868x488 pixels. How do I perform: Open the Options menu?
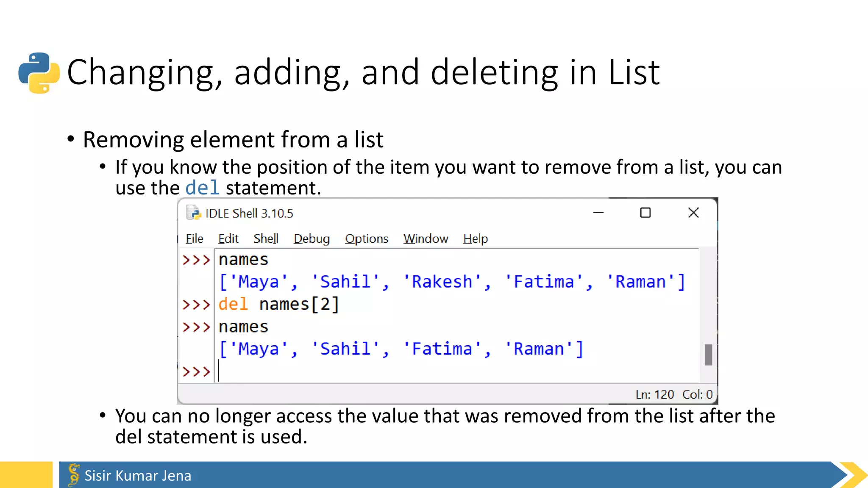pos(366,238)
